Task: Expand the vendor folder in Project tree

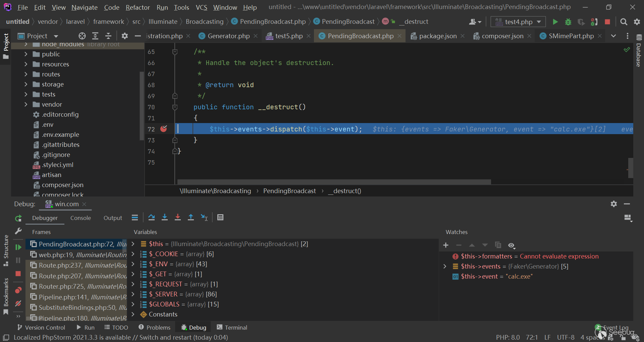Action: [x=26, y=105]
